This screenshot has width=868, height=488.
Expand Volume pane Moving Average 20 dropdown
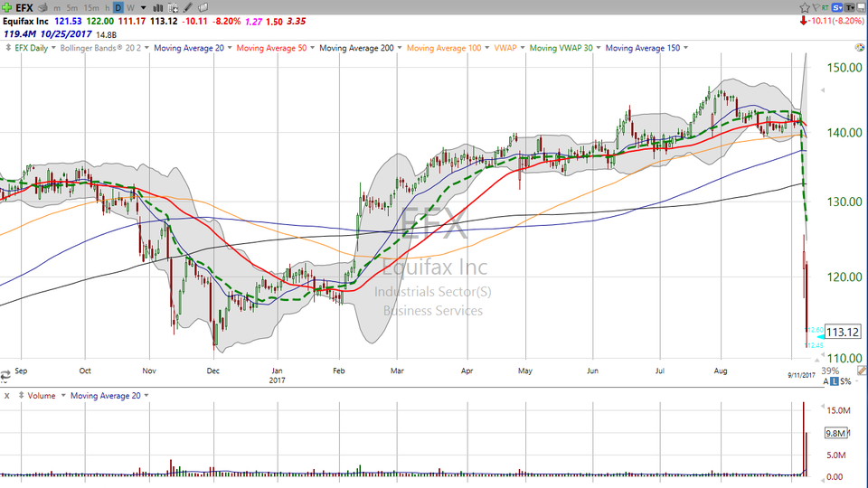pyautogui.click(x=146, y=396)
